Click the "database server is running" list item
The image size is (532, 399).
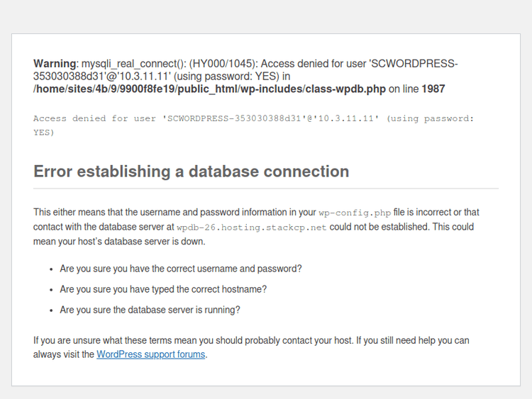pyautogui.click(x=150, y=310)
